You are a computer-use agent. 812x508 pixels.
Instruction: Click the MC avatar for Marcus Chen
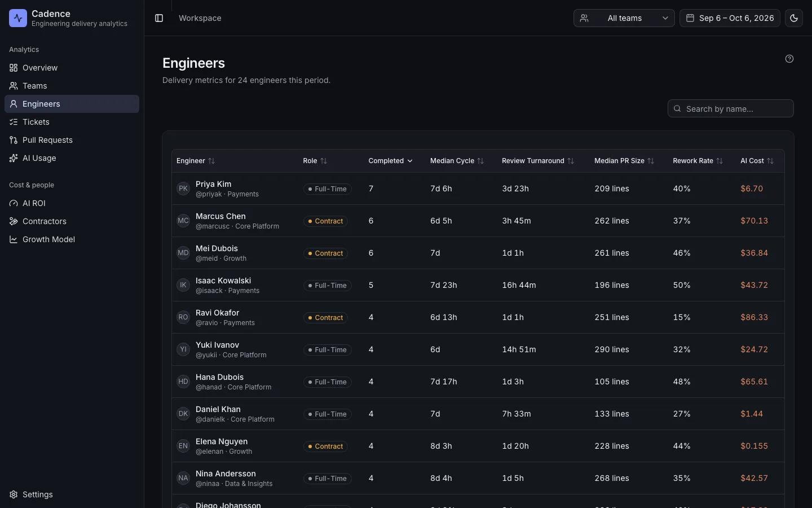[x=183, y=221]
